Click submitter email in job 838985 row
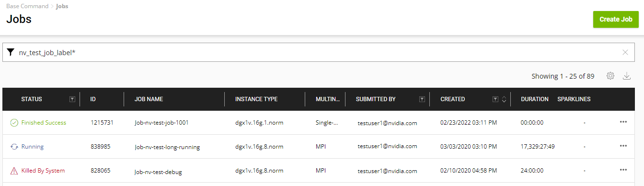644x186 pixels. click(x=387, y=146)
